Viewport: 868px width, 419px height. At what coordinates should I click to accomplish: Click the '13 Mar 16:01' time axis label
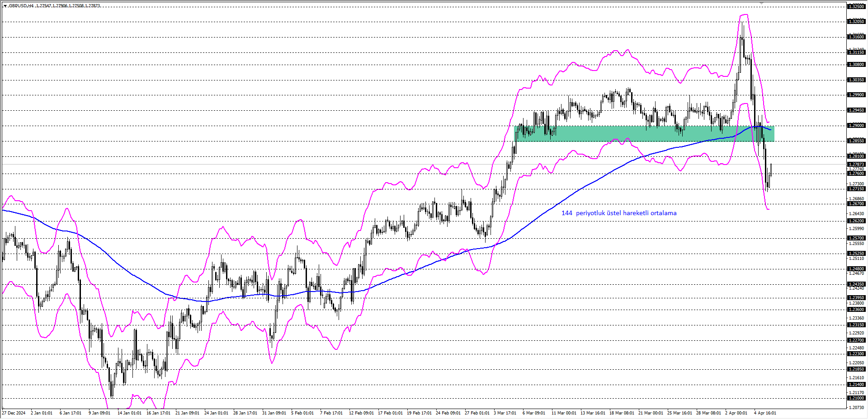coord(593,413)
